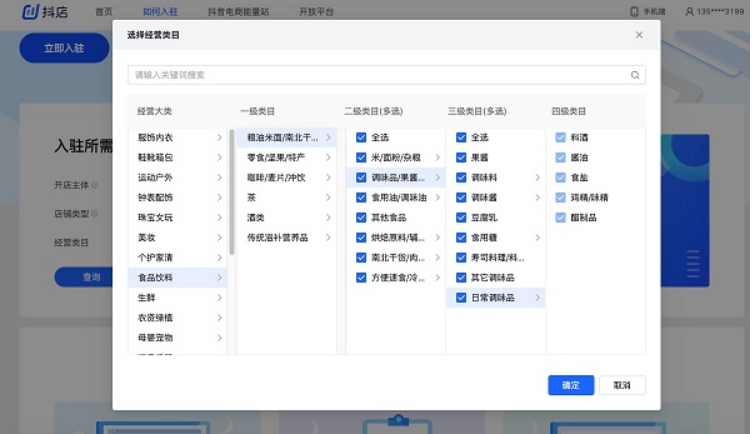Screen dimensions: 752x434
Task: Select 咖啡/麦片/冲饮 in 一级类目
Action: coord(286,177)
